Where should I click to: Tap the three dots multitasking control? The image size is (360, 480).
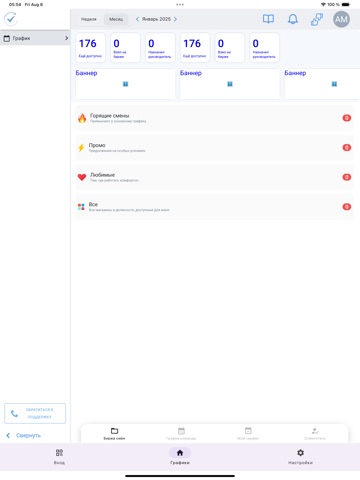click(180, 5)
